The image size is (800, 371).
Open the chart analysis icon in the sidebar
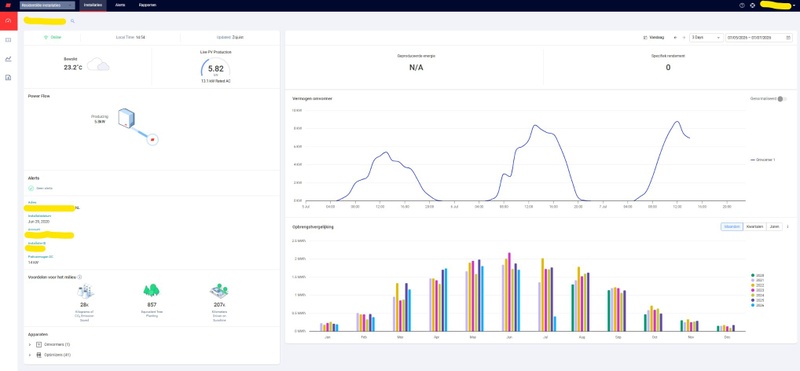(8, 59)
